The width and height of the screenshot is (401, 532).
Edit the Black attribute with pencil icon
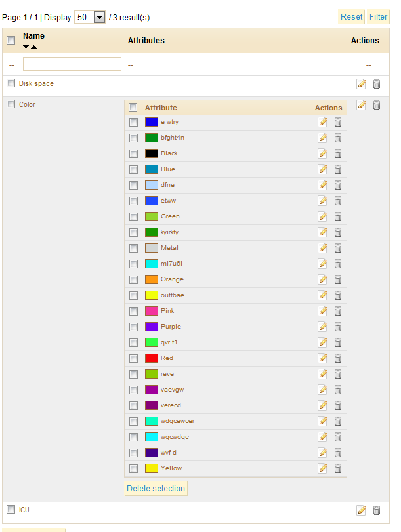click(322, 153)
